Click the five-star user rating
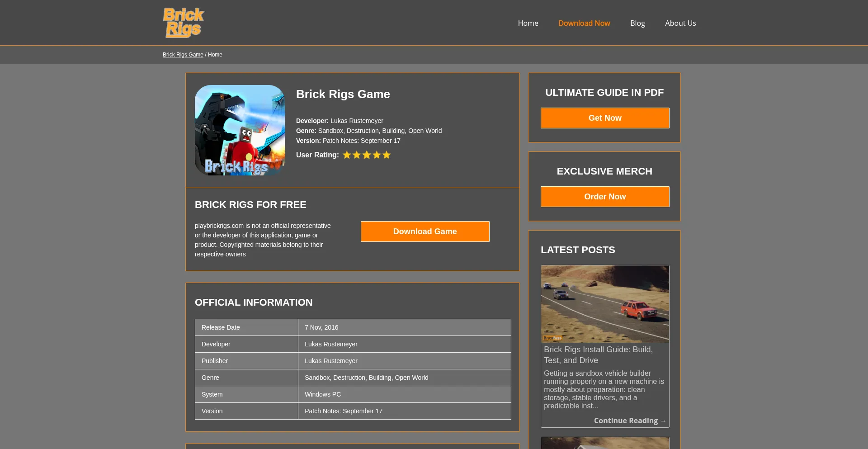This screenshot has width=868, height=449. tap(367, 155)
